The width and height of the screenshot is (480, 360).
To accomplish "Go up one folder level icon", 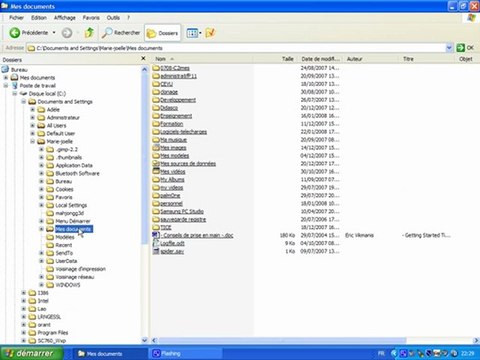I will (x=89, y=33).
